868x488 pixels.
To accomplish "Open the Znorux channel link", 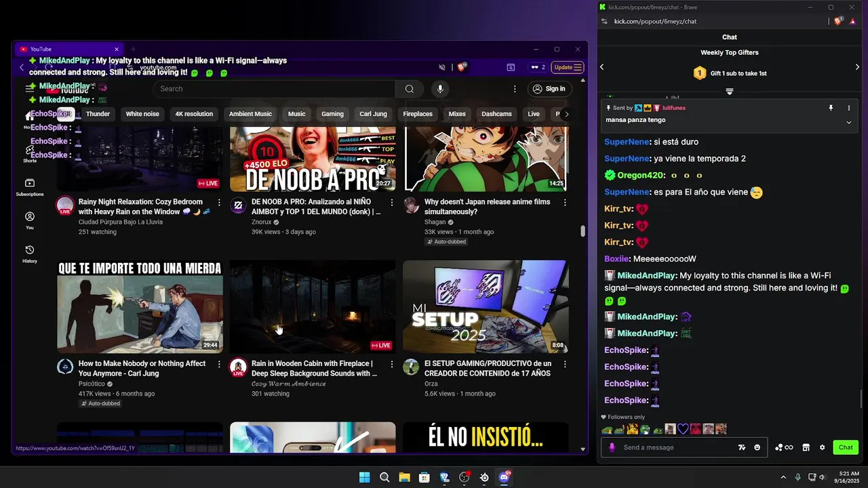I will 261,222.
